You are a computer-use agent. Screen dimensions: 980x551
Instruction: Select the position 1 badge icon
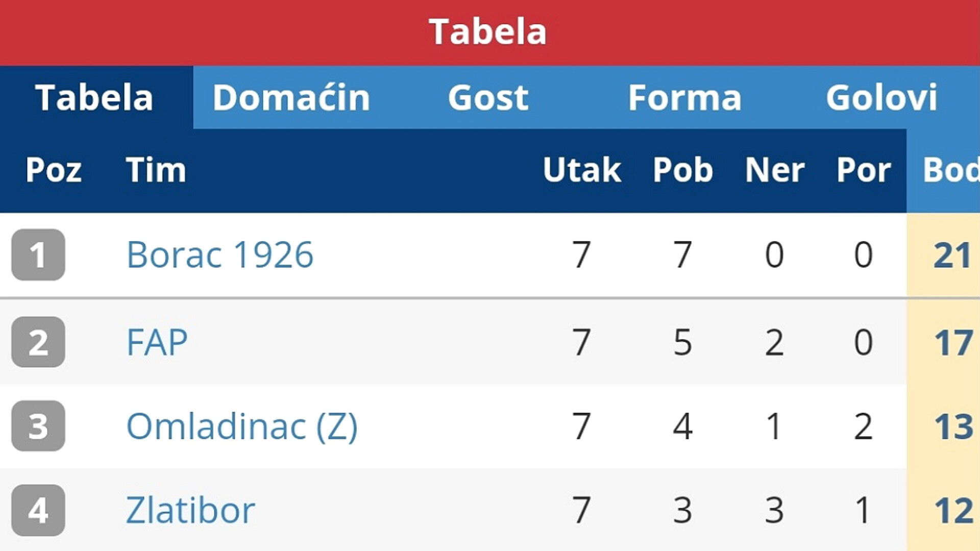coord(38,254)
